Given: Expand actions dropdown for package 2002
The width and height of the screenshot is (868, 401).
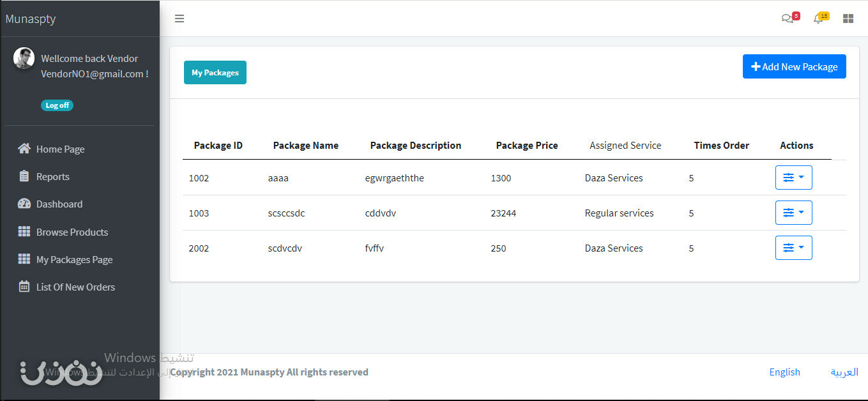Looking at the screenshot, I should 793,248.
